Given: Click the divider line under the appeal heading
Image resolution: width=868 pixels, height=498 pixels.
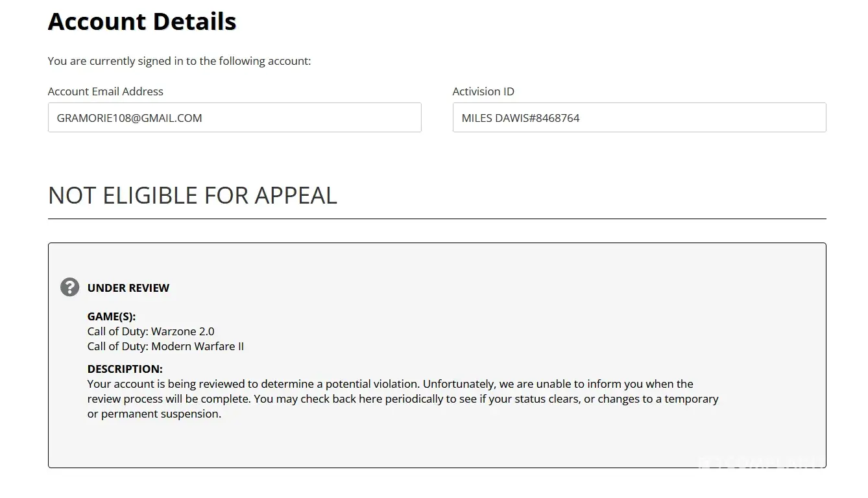Looking at the screenshot, I should pos(437,219).
